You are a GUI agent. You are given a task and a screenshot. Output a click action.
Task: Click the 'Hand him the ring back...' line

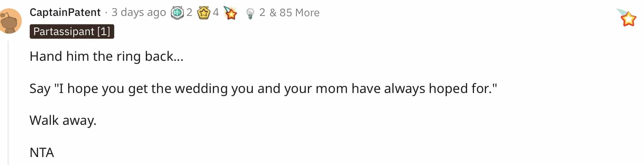[107, 56]
